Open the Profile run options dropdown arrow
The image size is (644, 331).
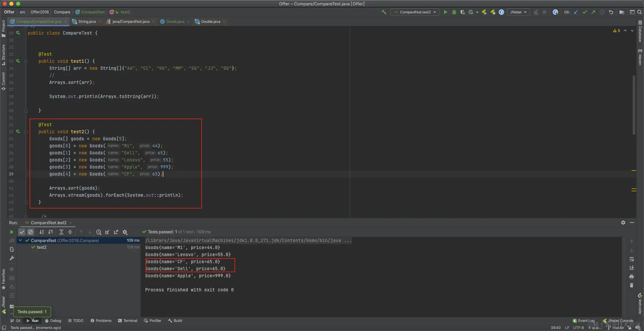(477, 12)
